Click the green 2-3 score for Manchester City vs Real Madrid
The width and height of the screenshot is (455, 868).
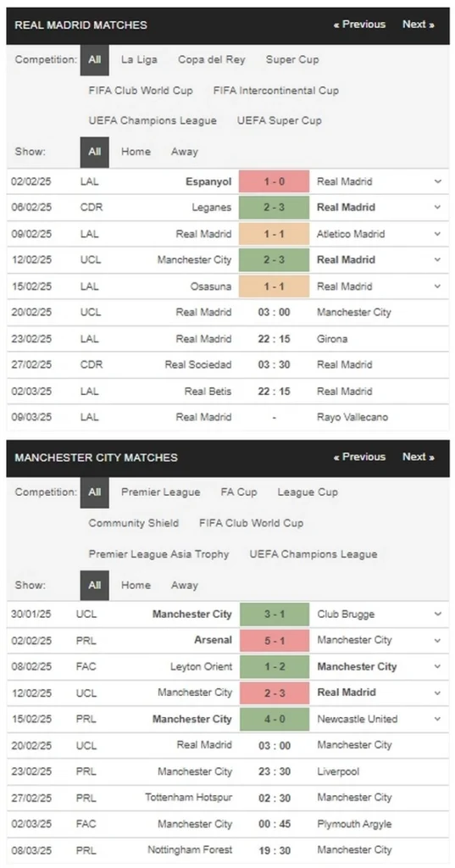pos(274,260)
